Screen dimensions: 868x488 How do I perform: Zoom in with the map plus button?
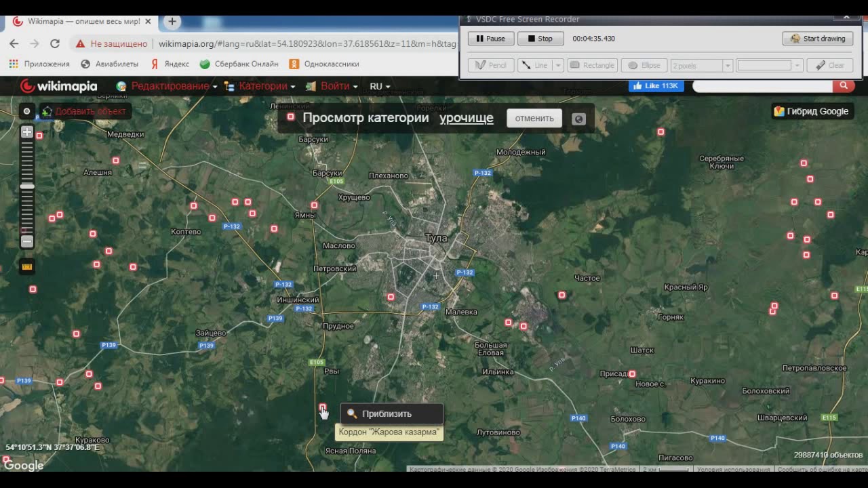[x=27, y=132]
